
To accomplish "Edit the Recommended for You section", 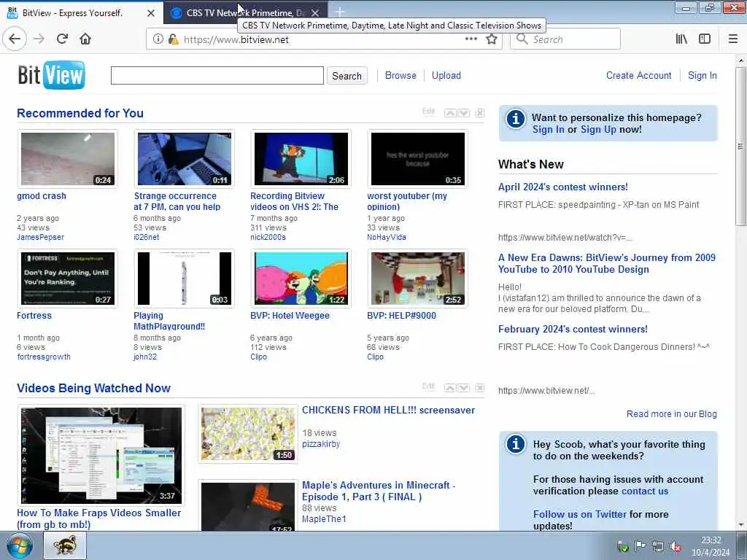I will click(x=428, y=112).
